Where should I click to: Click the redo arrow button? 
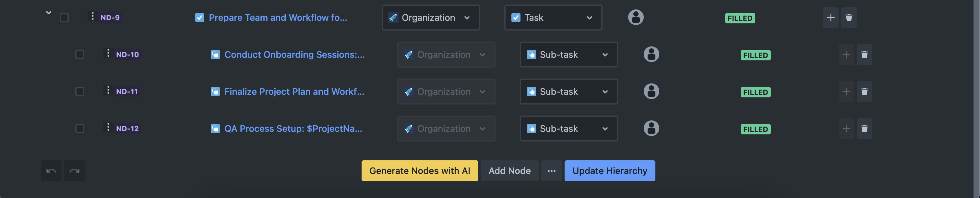pos(75,171)
